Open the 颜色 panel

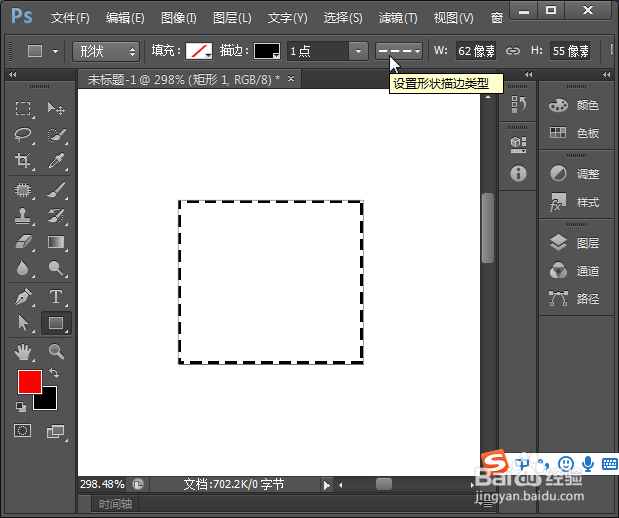[x=574, y=105]
